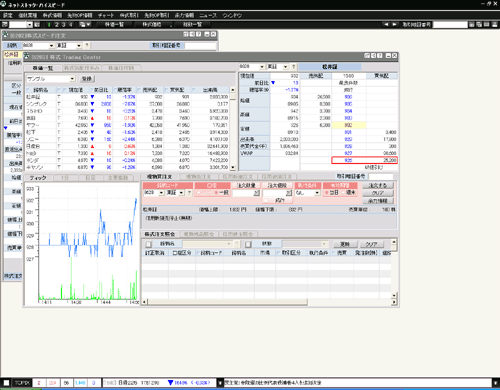500x390 pixels.
Task: Click the red-outlined bid price row in board
Action: tap(364, 160)
